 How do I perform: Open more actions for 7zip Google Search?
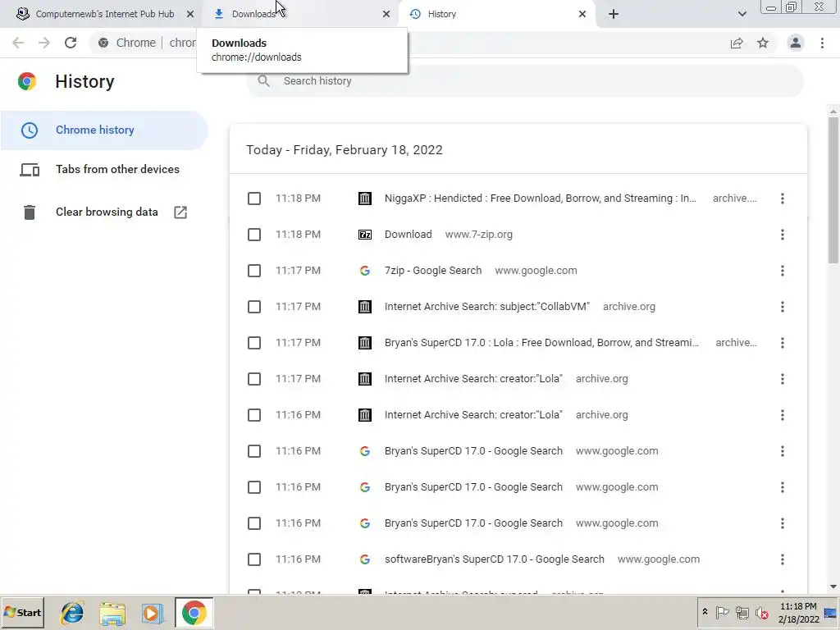[x=782, y=271]
